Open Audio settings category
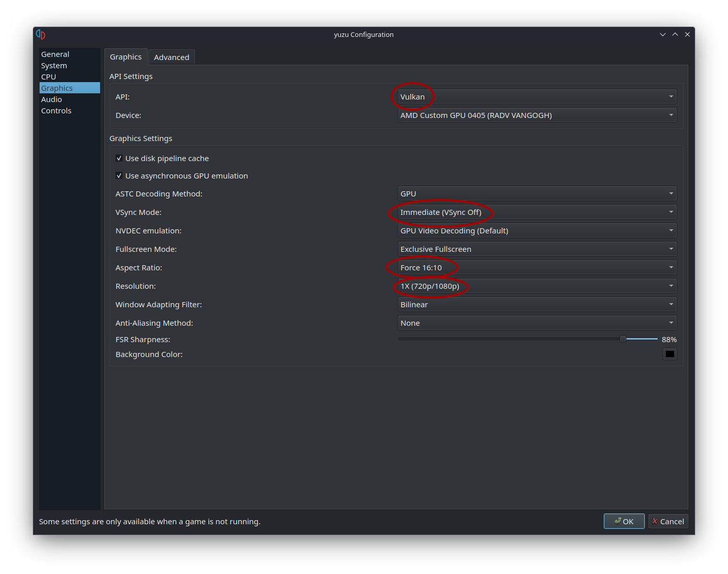The width and height of the screenshot is (728, 574). [69, 100]
